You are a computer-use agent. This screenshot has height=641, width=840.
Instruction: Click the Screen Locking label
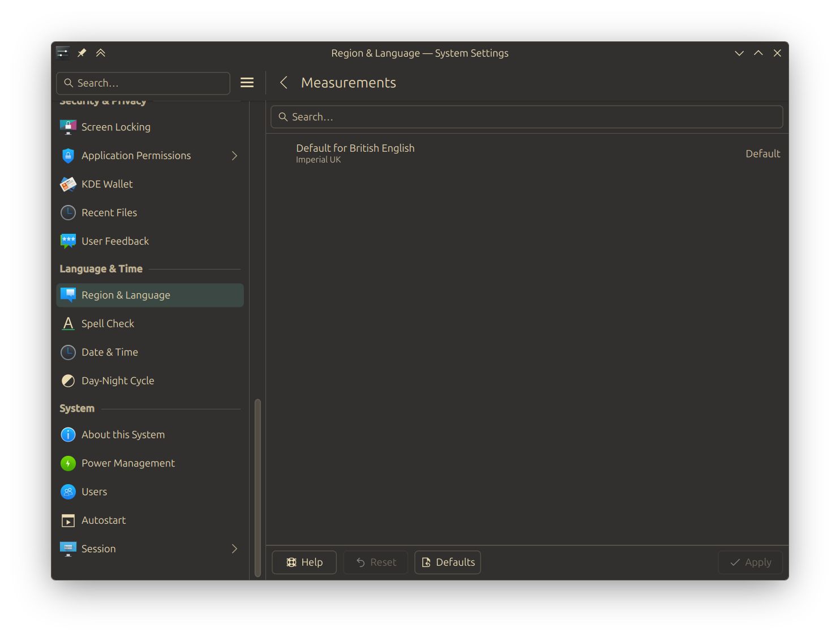(116, 127)
